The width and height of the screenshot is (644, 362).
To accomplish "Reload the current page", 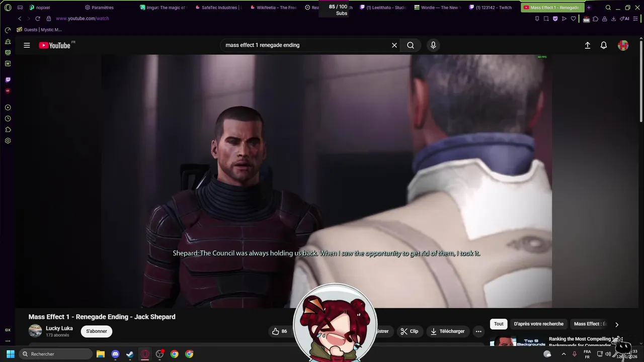I will [x=37, y=19].
